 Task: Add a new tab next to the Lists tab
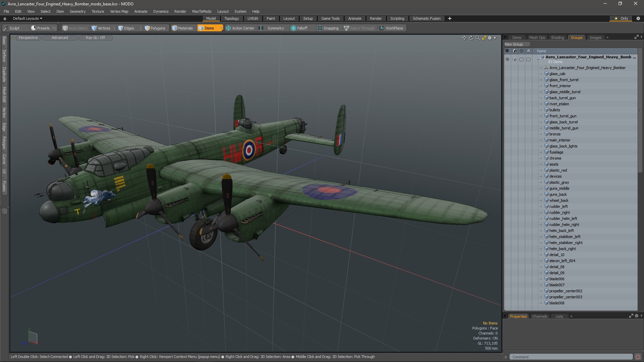[571, 316]
